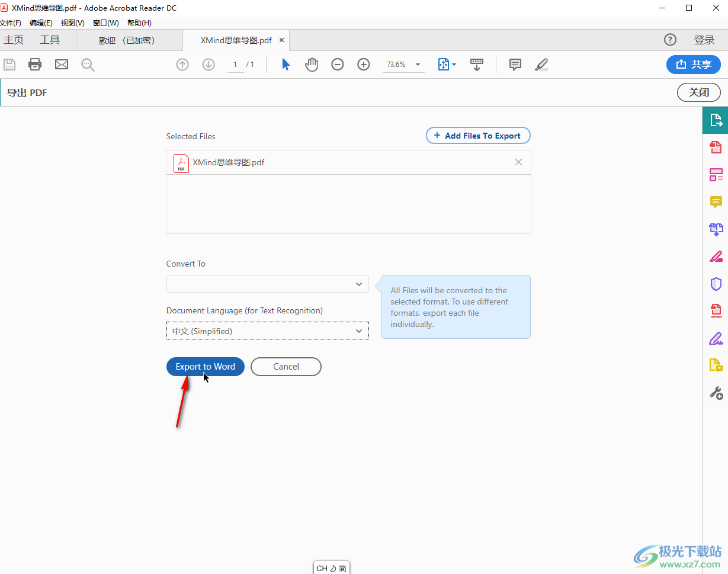Add a sticky note comment

click(x=515, y=65)
